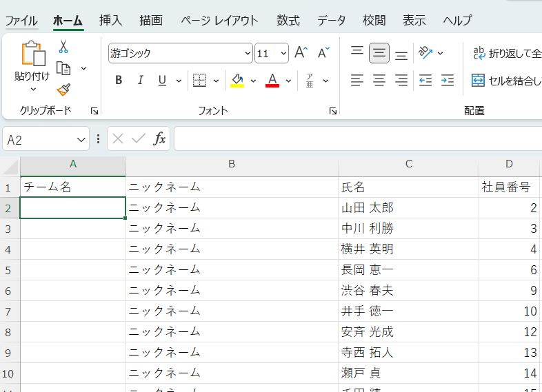
Task: Increase font size with large A icon
Action: pos(301,53)
